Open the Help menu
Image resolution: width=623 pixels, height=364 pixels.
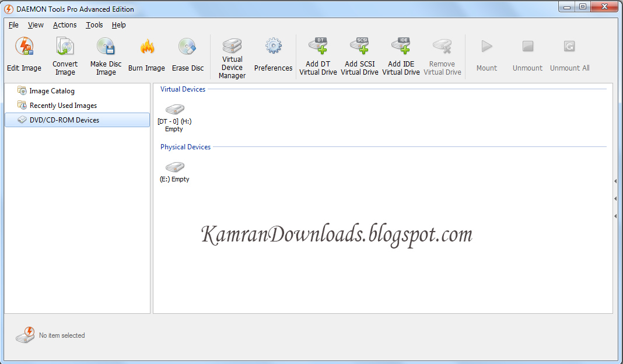pyautogui.click(x=118, y=25)
